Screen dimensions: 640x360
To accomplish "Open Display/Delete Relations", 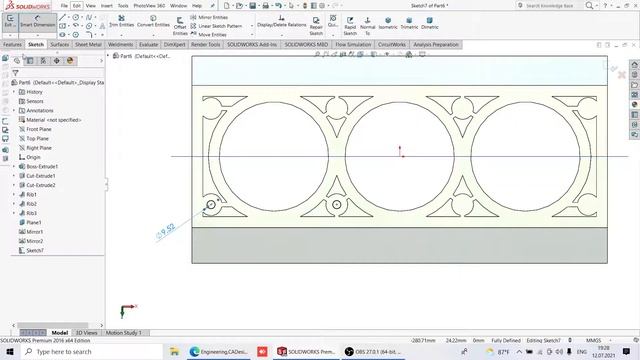I will (281, 21).
